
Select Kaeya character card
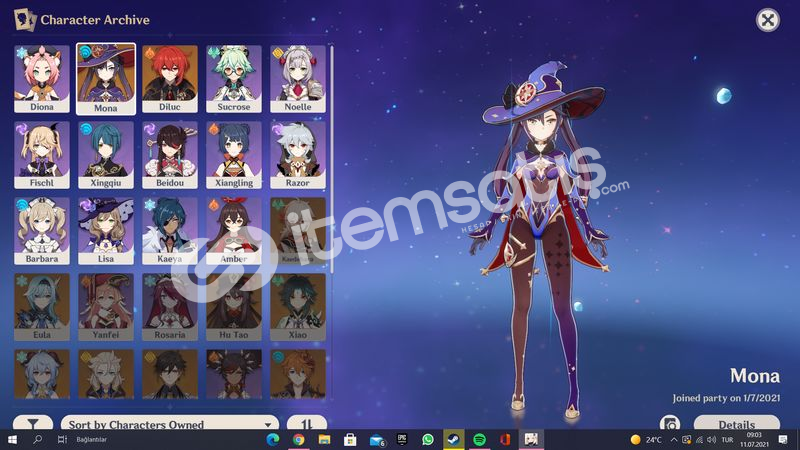170,231
